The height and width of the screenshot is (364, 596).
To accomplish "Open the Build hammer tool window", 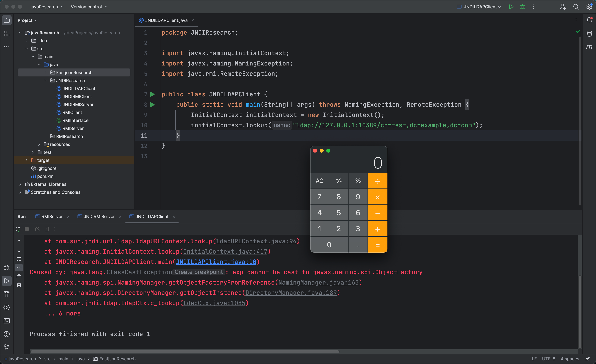I will [x=7, y=294].
